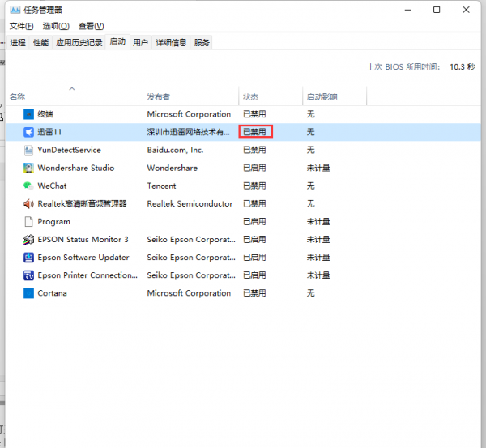Switch to the 进程 tab
The image size is (486, 448).
18,42
